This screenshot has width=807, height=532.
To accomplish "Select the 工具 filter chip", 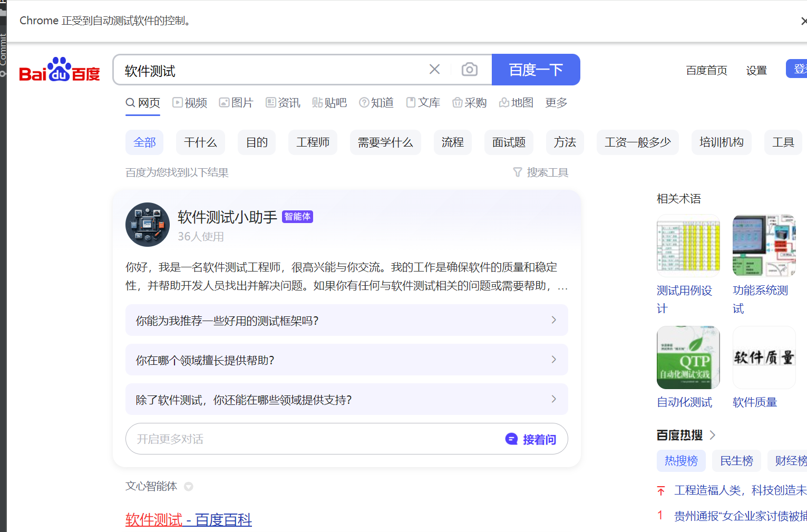I will pyautogui.click(x=783, y=142).
